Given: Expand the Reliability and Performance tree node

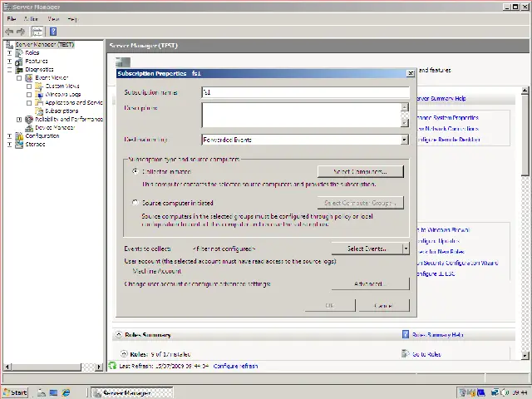Looking at the screenshot, I should point(19,120).
